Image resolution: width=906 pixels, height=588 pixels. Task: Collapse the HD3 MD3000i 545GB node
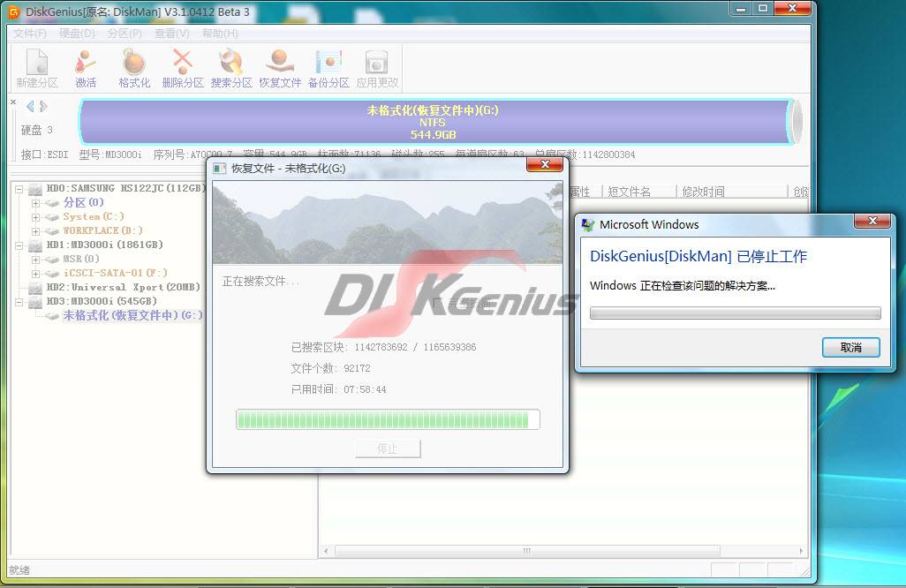click(x=19, y=302)
